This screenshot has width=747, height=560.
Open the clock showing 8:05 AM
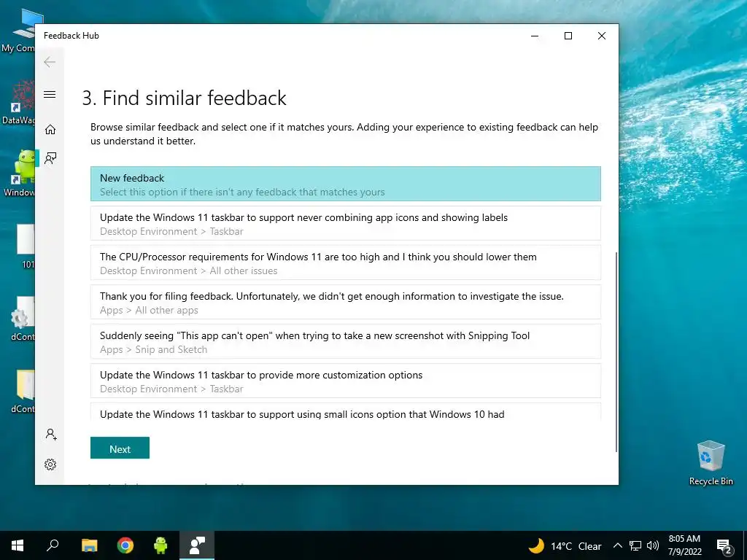coord(684,545)
